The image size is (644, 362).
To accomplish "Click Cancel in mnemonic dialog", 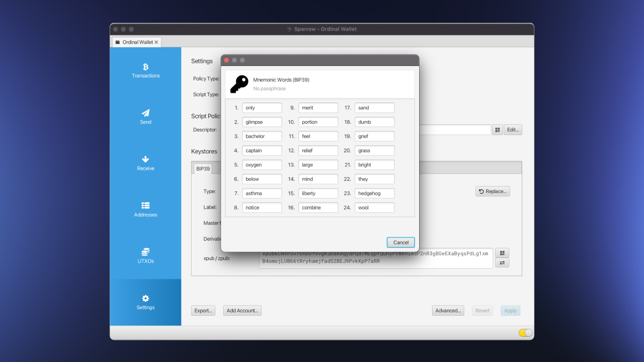I will 401,242.
